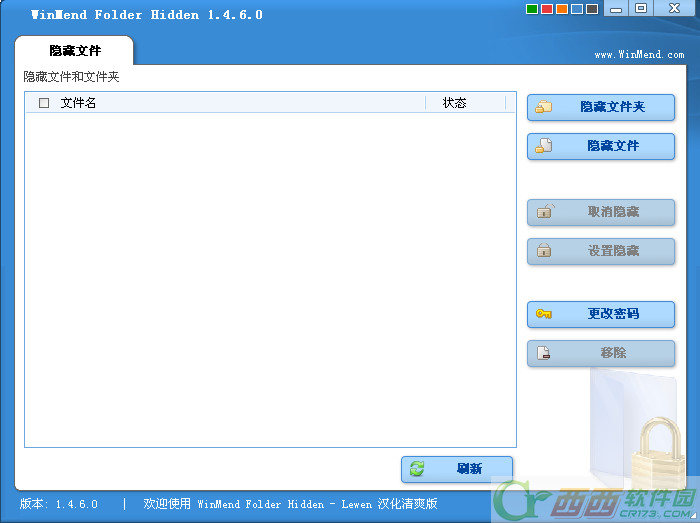Open 更改密码 (Change Password)
This screenshot has width=700, height=523.
[600, 314]
